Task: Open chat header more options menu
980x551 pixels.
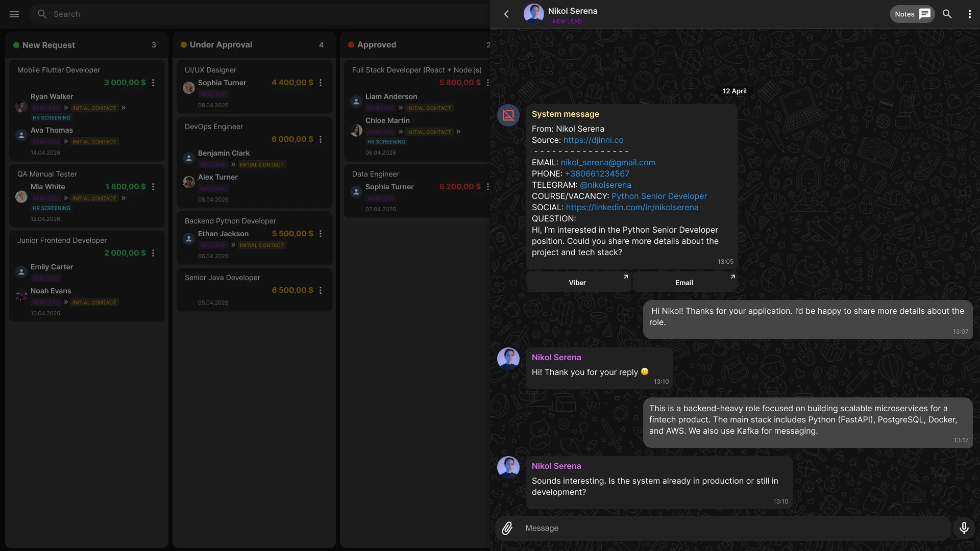Action: (x=969, y=14)
